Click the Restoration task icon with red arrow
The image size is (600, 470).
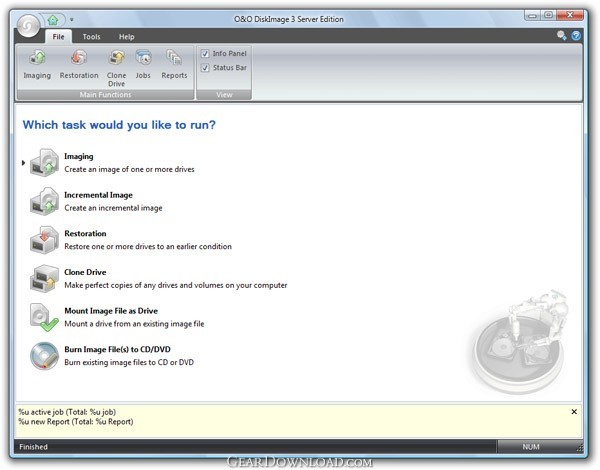click(44, 240)
